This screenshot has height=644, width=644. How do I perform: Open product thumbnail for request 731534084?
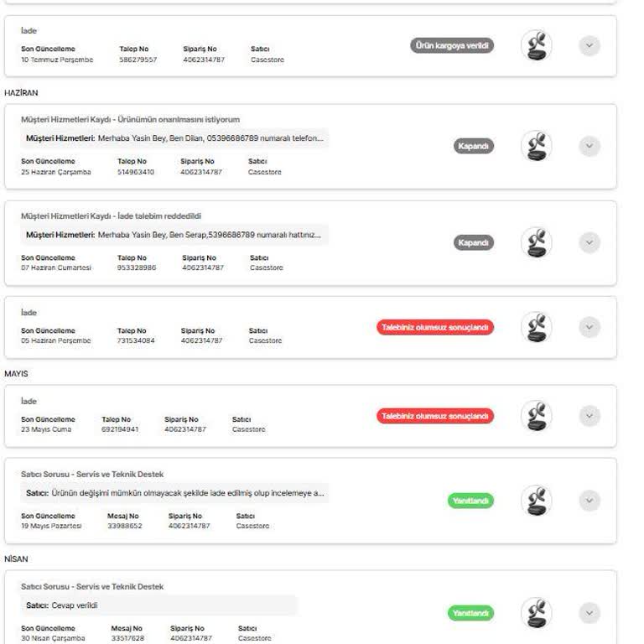(536, 327)
